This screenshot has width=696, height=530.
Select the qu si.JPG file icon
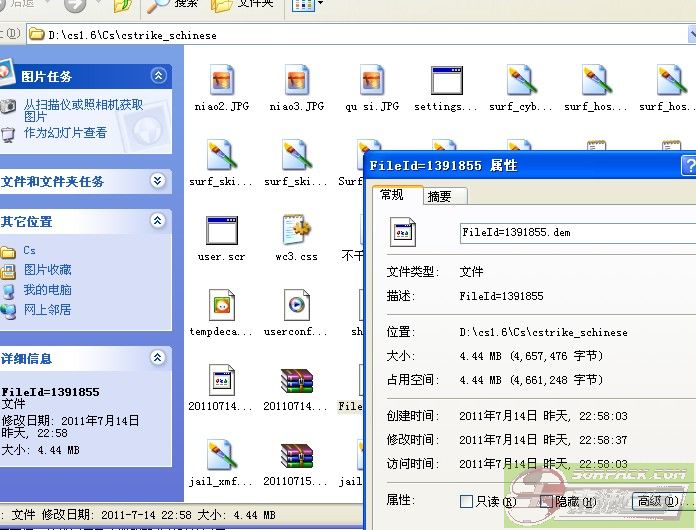point(371,80)
